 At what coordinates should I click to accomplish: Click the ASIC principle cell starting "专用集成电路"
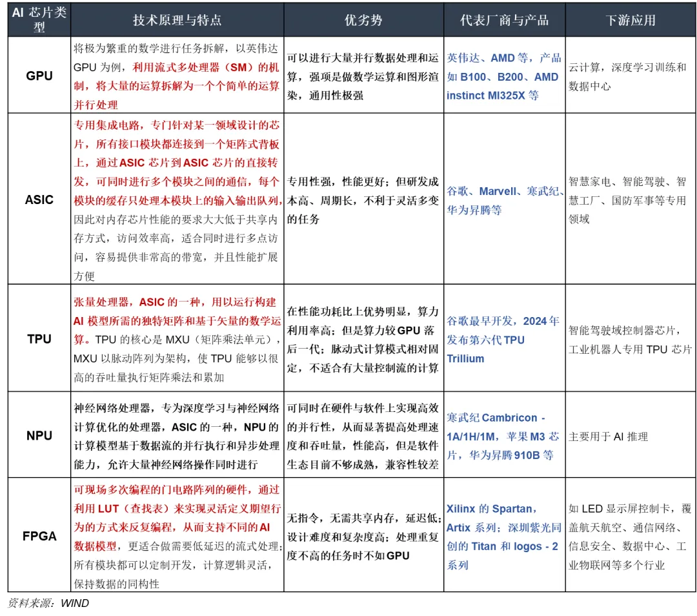click(177, 200)
